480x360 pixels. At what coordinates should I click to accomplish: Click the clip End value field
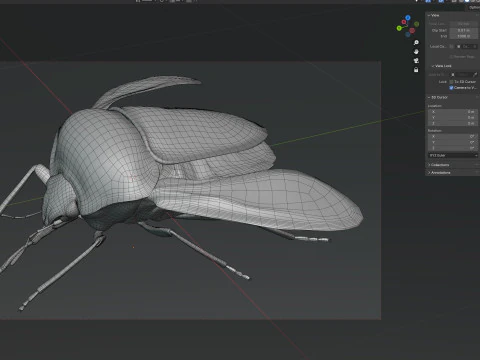[x=464, y=36]
